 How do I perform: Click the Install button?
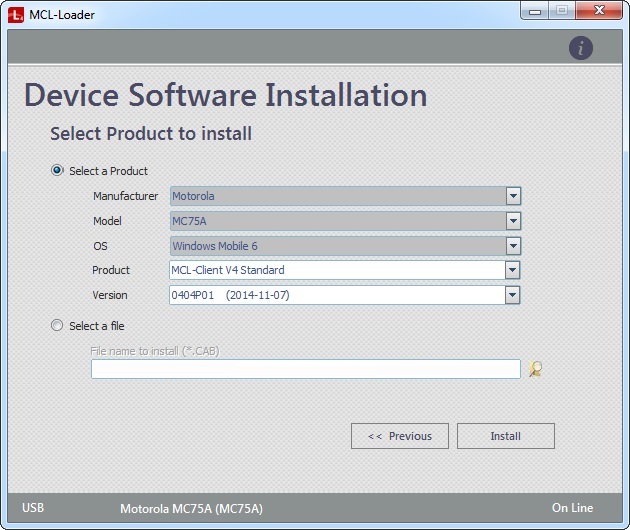[505, 436]
